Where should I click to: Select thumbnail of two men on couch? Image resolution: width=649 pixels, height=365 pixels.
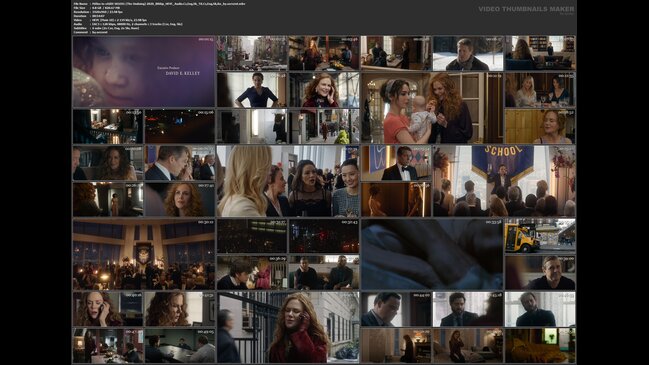324,272
